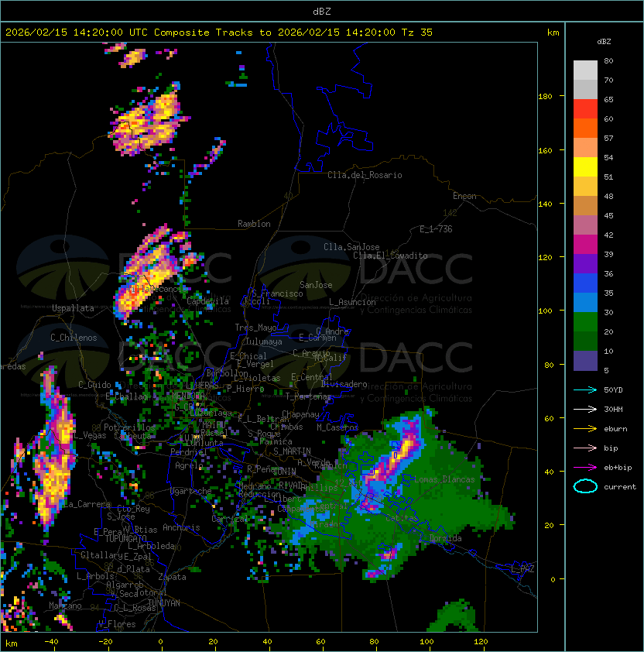Click the 'eb+bip' legend label

[x=618, y=468]
